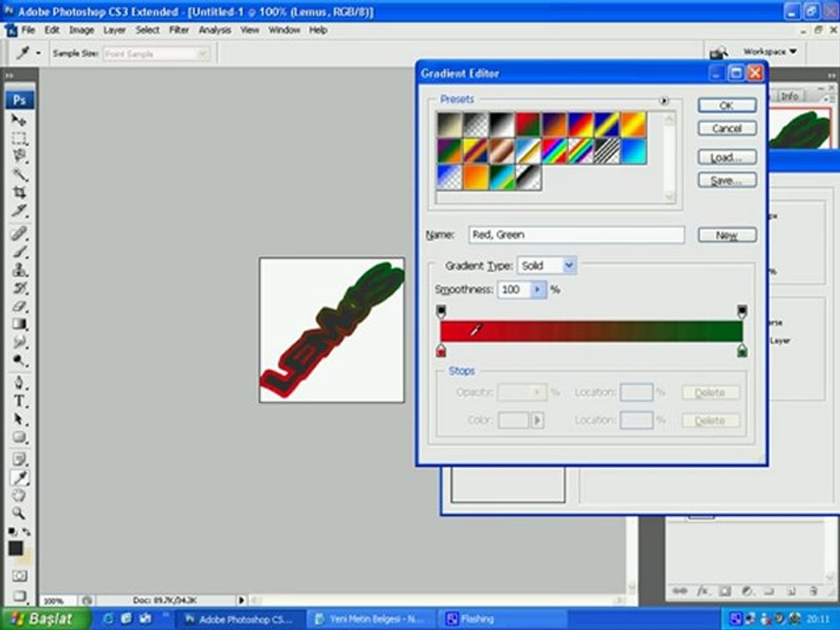Open the status bar Doc info arrow
Screen dimensions: 840x630
point(241,600)
